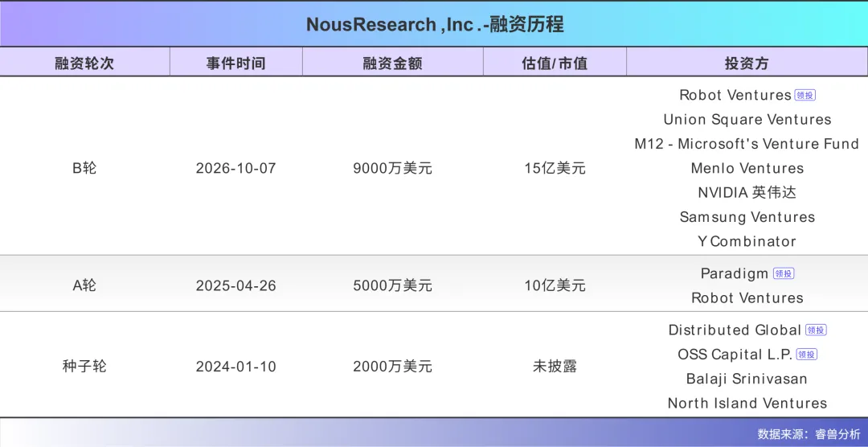Click the 融资金额 column header
The height and width of the screenshot is (447, 868).
(x=392, y=62)
